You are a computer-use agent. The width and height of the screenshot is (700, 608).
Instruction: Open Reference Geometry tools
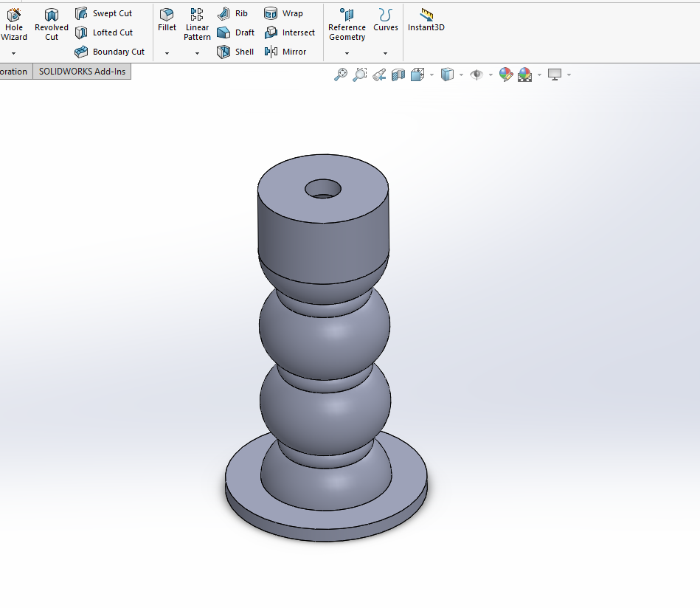347,25
